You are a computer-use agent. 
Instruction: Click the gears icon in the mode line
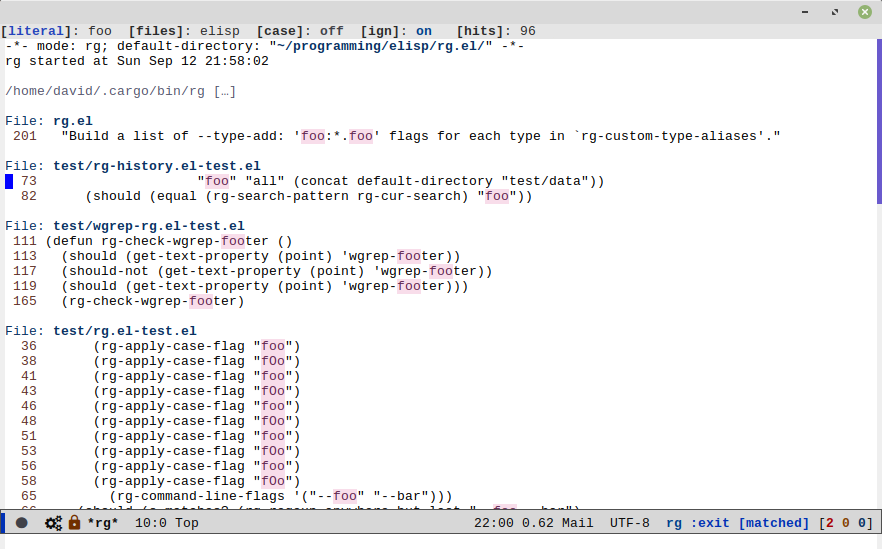pos(53,523)
